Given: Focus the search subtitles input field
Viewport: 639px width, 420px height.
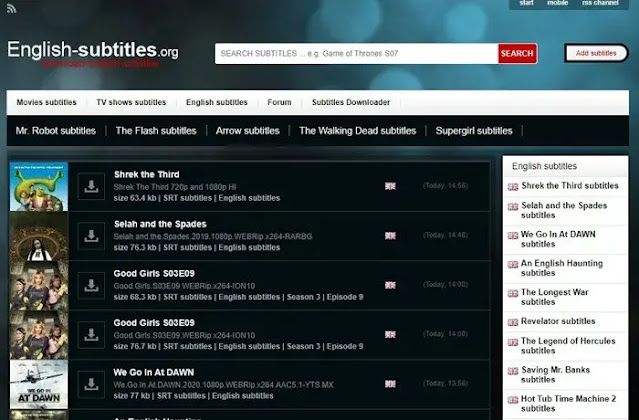Looking at the screenshot, I should click(x=357, y=53).
